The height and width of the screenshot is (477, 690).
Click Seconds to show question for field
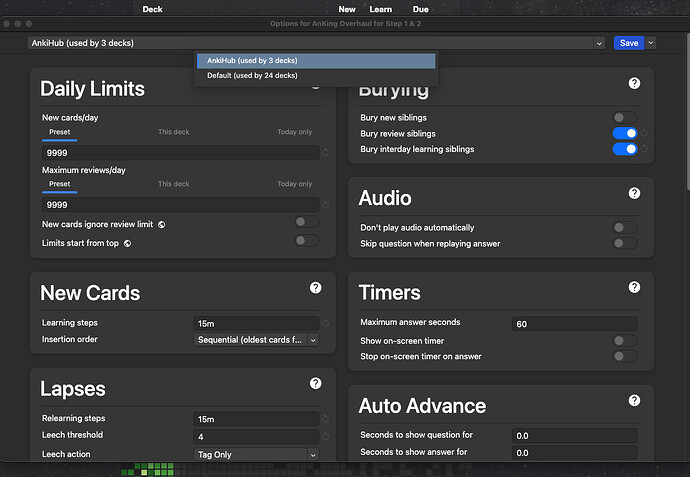click(575, 436)
